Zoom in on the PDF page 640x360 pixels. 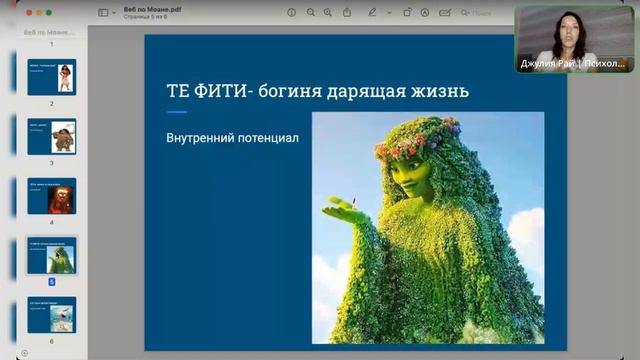(328, 13)
